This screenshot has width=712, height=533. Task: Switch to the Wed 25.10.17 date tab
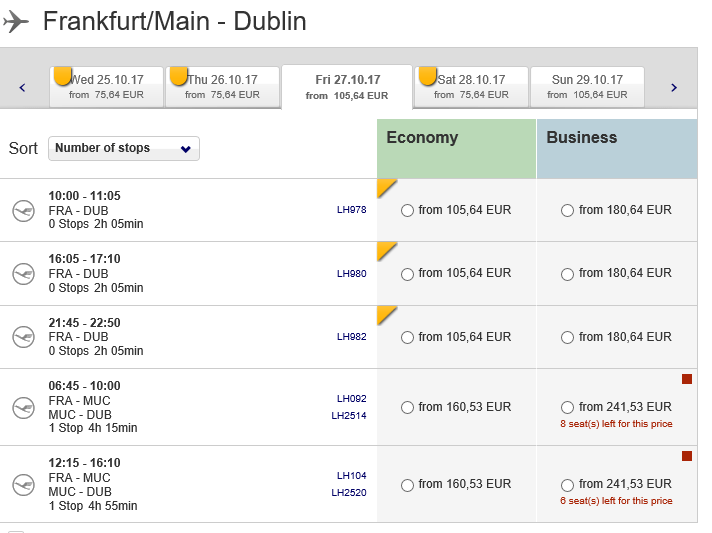[x=106, y=87]
